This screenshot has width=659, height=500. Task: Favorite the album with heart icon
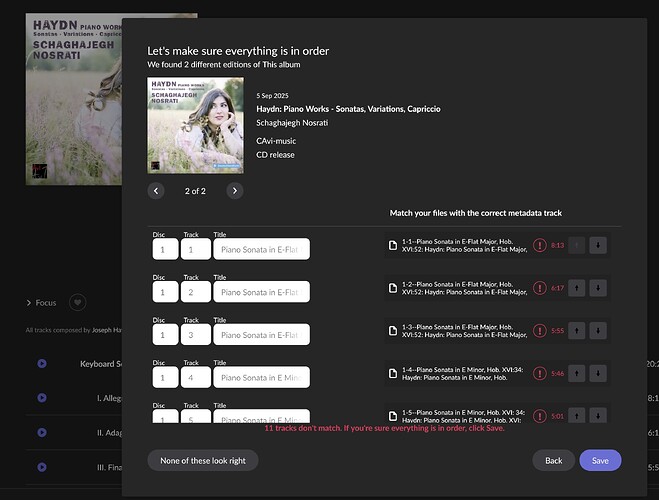coord(77,303)
